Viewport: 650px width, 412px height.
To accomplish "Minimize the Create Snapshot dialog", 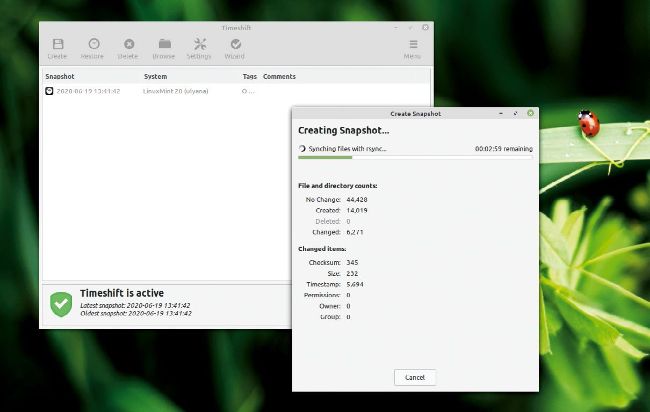I will [x=503, y=113].
